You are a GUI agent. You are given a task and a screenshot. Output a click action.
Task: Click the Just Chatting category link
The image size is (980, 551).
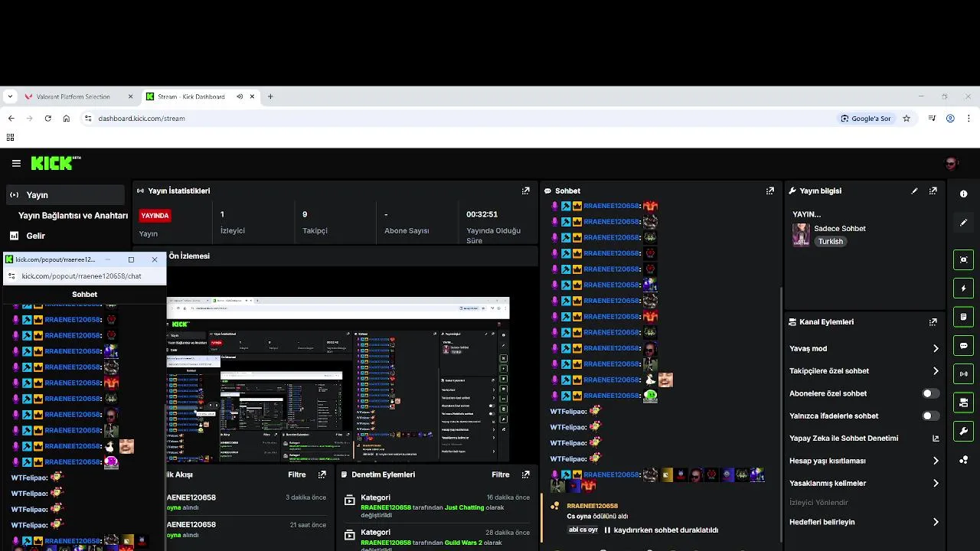[464, 507]
